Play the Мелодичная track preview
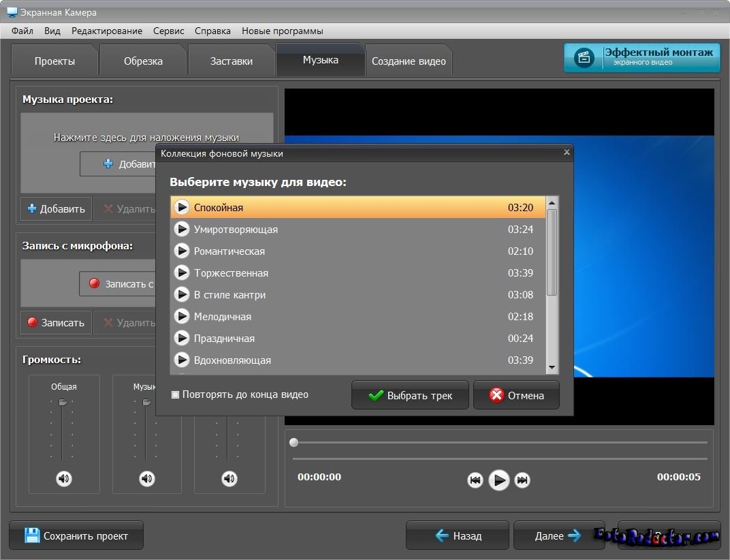The width and height of the screenshot is (730, 560). click(182, 316)
